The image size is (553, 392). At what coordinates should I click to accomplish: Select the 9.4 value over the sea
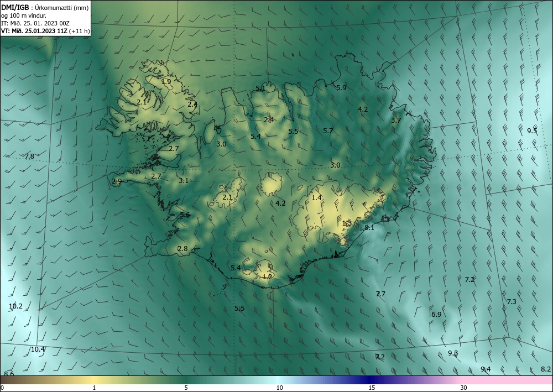[x=486, y=369]
